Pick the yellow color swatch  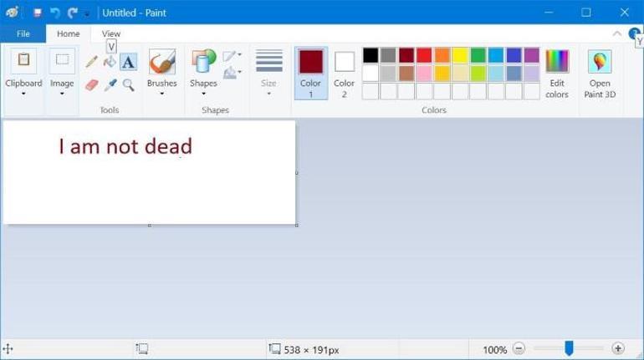click(459, 55)
